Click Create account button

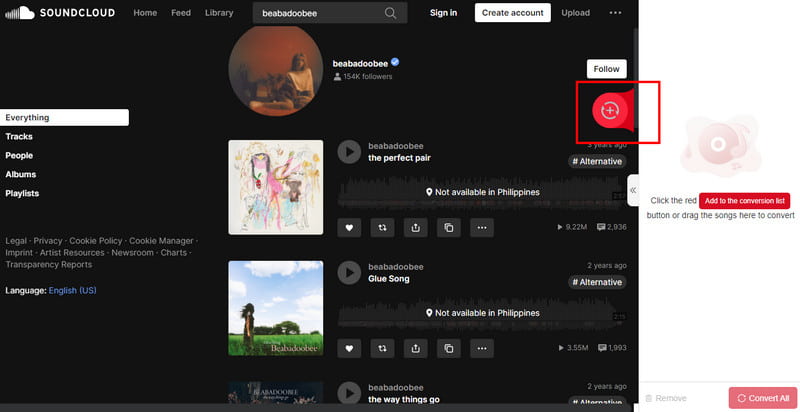[x=513, y=13]
